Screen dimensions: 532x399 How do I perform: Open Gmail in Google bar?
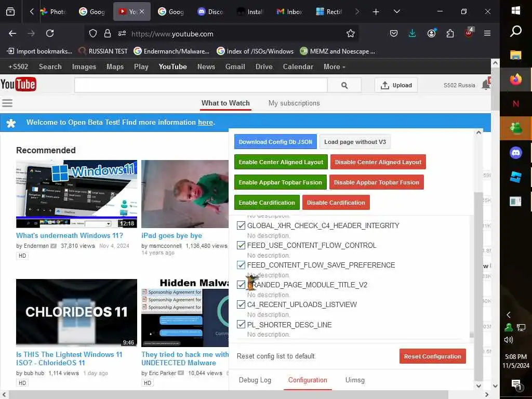[235, 67]
